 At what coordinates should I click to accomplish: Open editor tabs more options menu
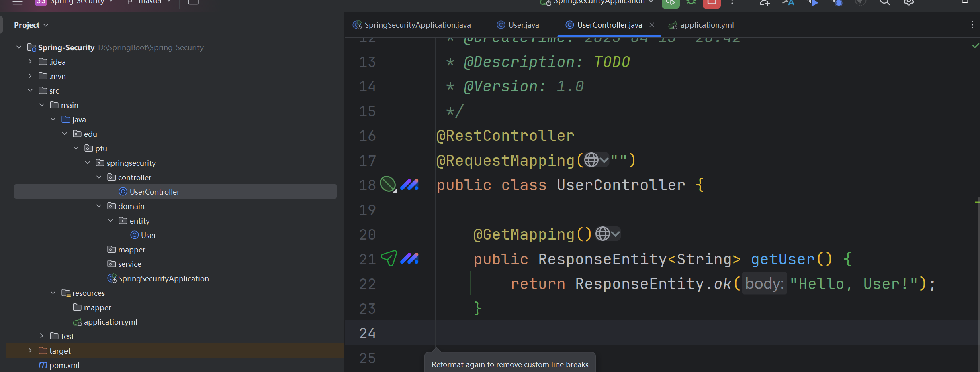click(x=972, y=25)
